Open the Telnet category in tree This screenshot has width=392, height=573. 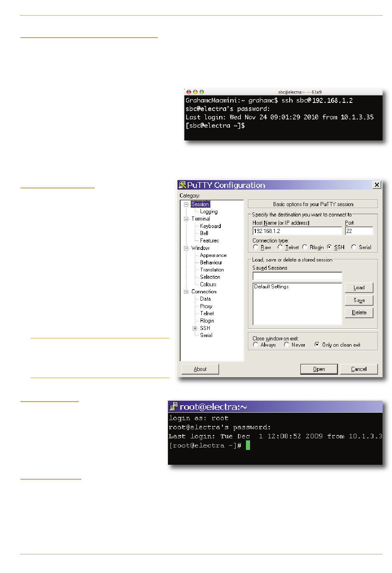(207, 313)
